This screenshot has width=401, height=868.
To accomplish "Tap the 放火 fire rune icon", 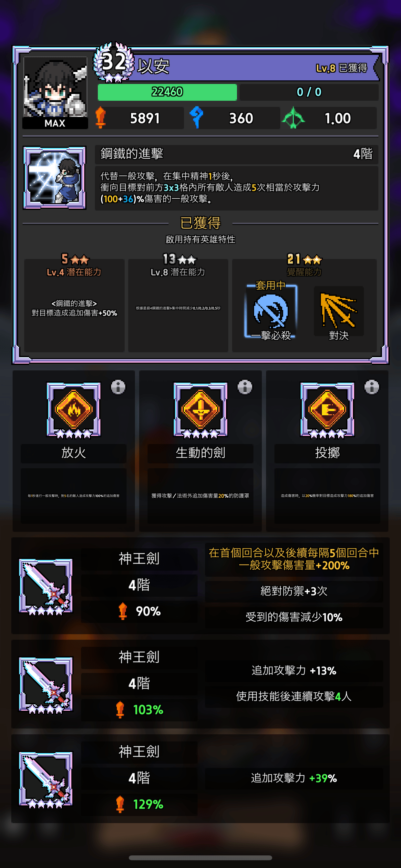I will tap(74, 410).
